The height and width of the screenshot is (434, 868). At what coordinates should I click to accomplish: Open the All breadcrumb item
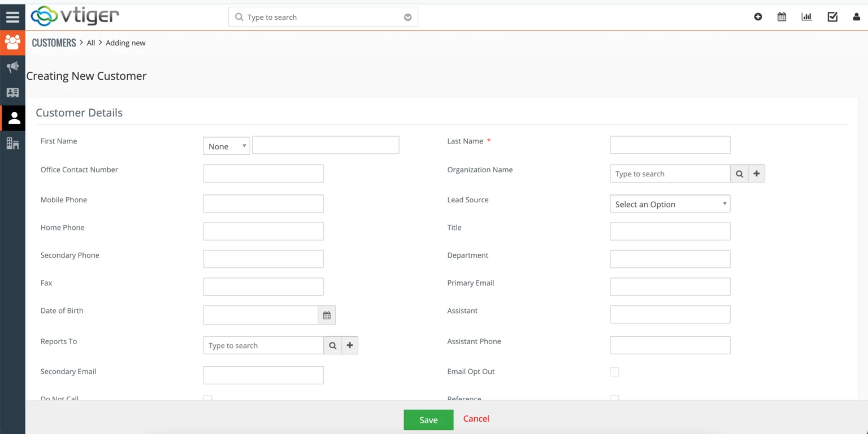click(x=90, y=42)
